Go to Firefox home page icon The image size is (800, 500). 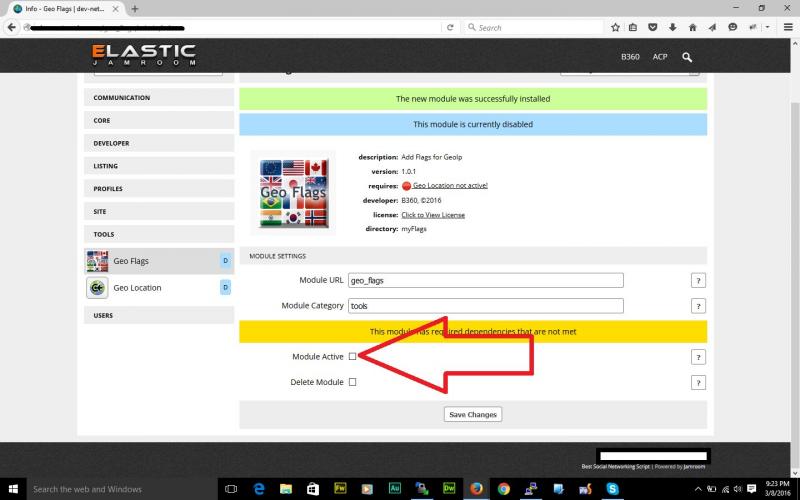(692, 27)
